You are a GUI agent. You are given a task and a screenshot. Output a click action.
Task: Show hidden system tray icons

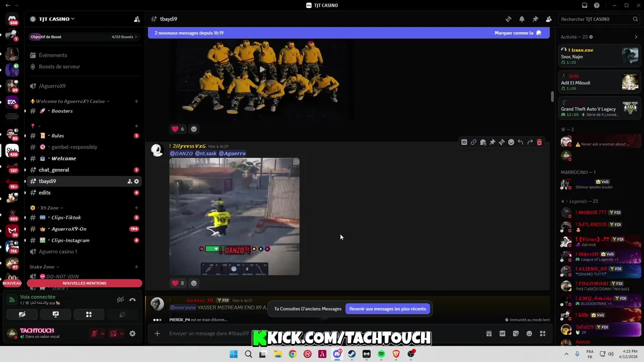click(567, 354)
